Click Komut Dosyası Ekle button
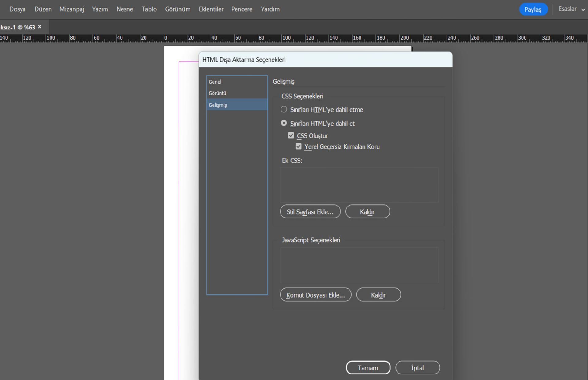Viewport: 588px width, 380px height. [315, 295]
